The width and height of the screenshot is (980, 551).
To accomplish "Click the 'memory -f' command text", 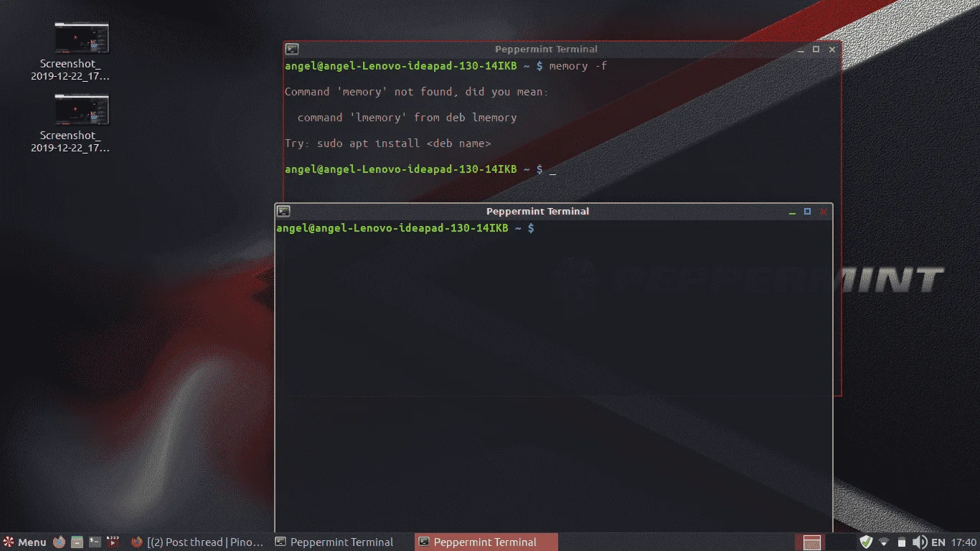I will click(x=578, y=66).
